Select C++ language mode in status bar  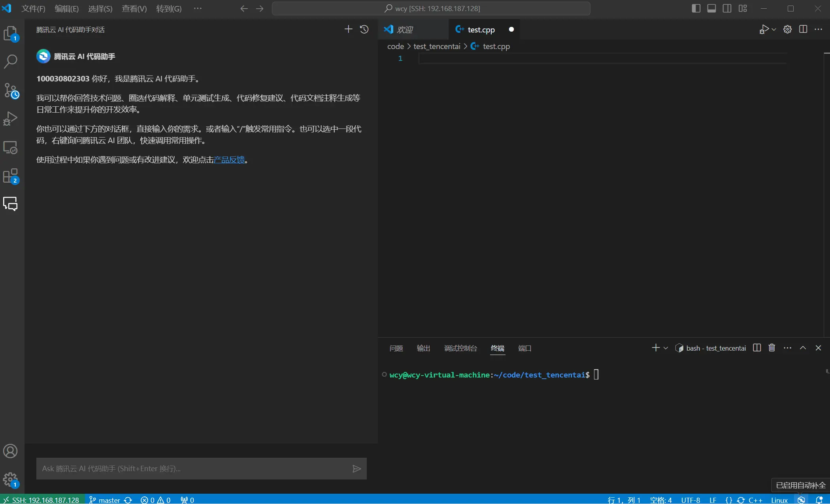pos(755,500)
